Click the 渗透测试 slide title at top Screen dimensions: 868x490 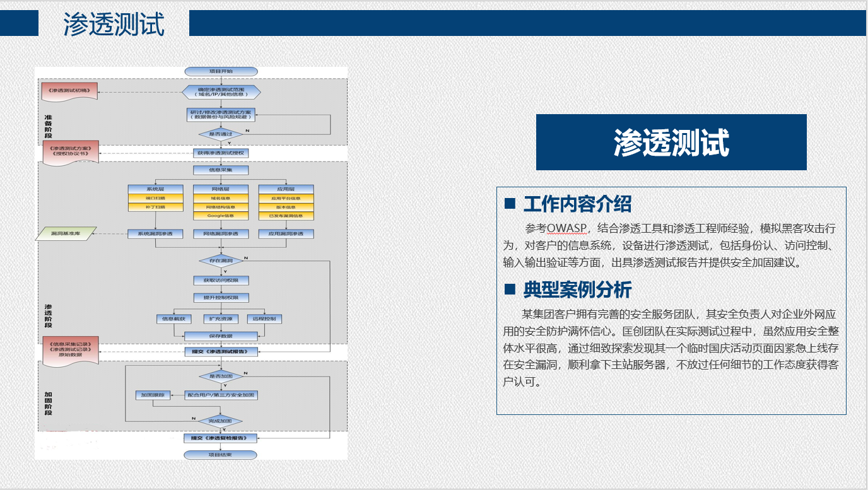point(114,24)
